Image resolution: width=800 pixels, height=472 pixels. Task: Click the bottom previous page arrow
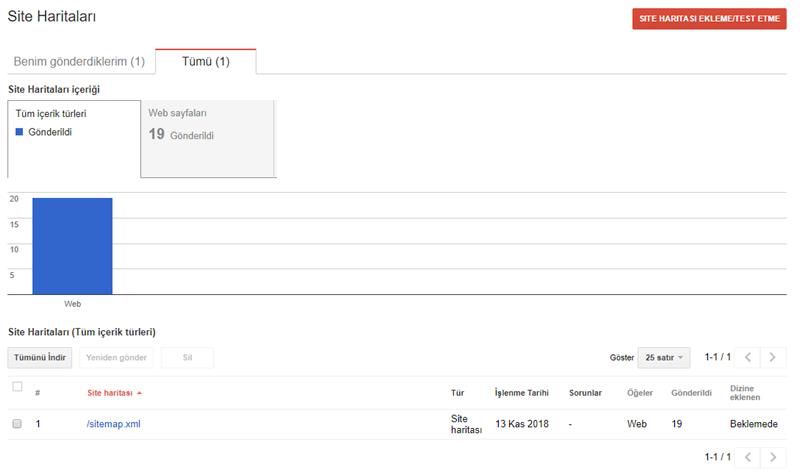pos(748,457)
